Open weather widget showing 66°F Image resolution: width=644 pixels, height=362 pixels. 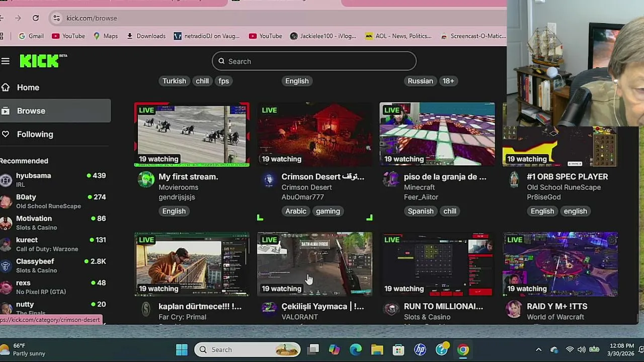(x=23, y=349)
